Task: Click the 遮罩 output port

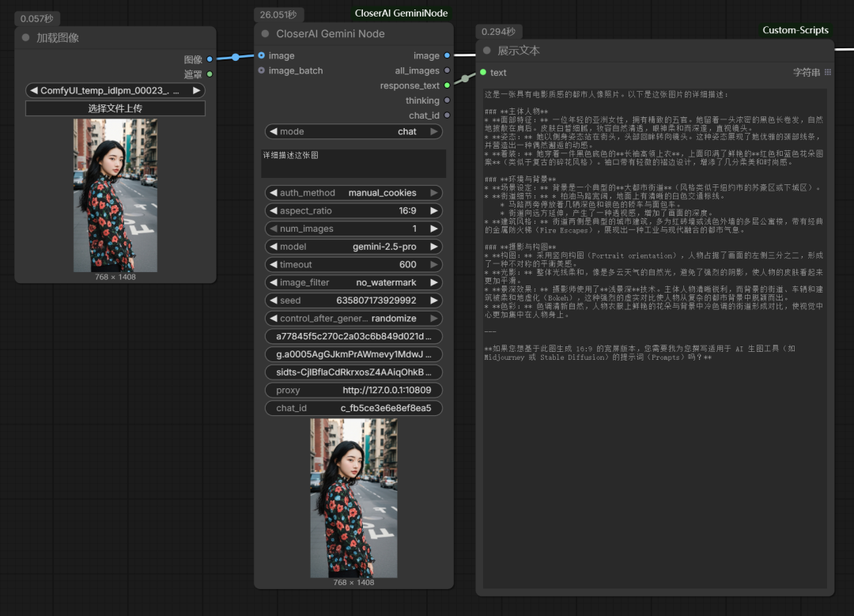Action: pos(210,74)
